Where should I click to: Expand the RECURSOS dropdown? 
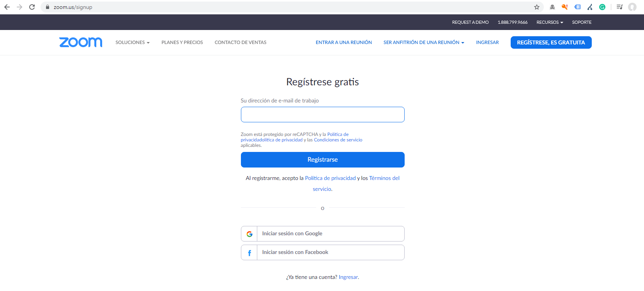pos(550,22)
